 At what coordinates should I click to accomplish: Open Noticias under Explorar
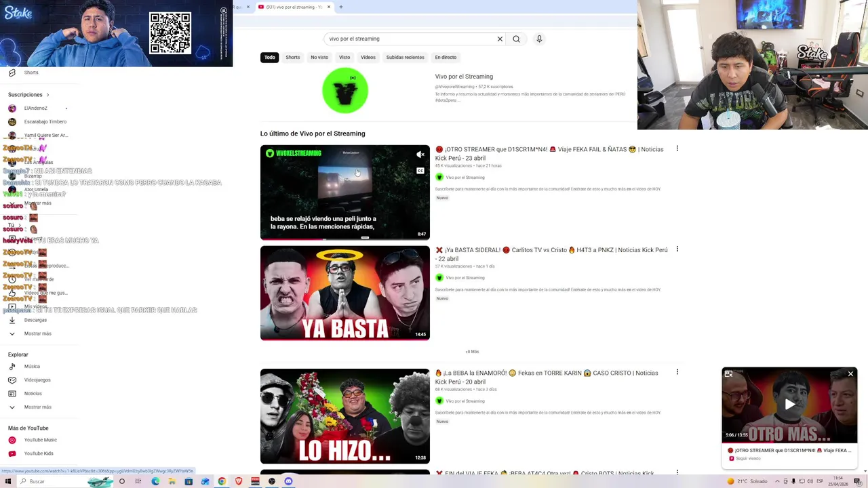(x=33, y=394)
